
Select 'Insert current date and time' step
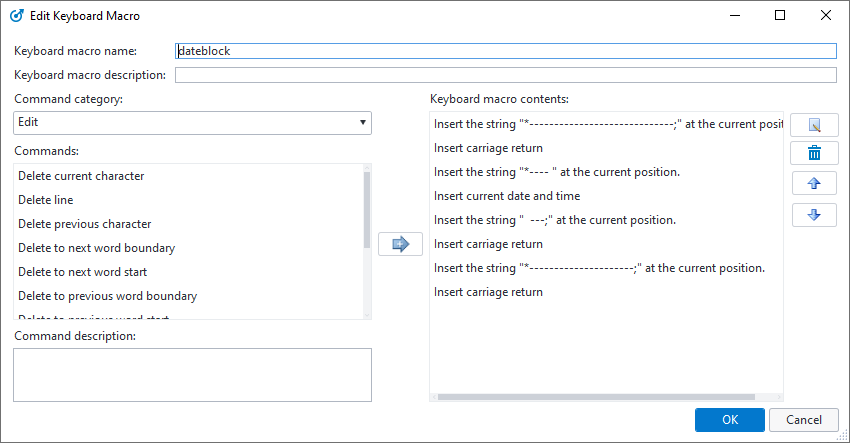(x=507, y=196)
